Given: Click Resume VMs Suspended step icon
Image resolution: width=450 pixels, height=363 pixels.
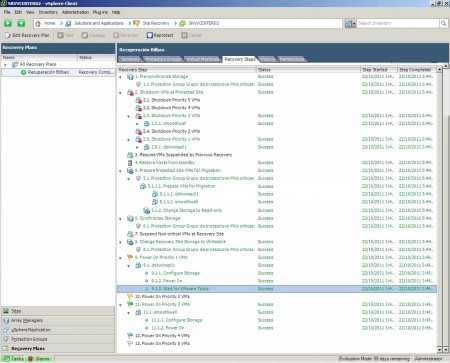Looking at the screenshot, I should point(130,155).
